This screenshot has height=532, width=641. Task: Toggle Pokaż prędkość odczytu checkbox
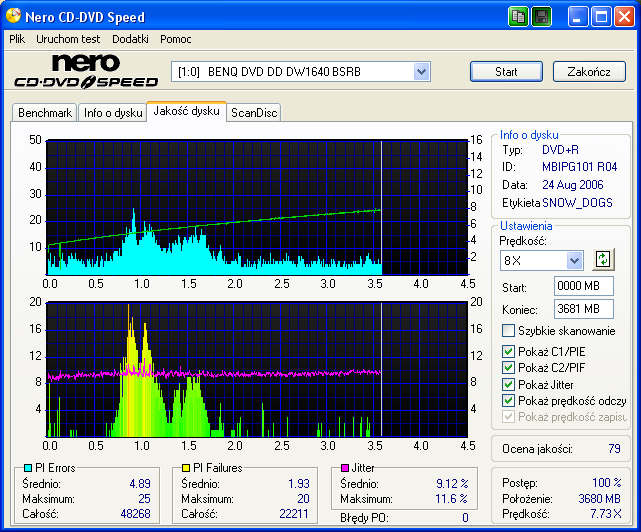pos(508,401)
